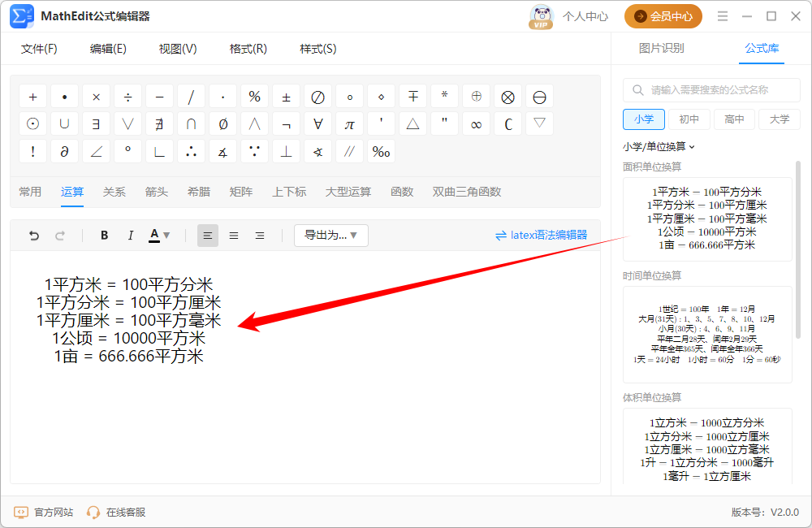The height and width of the screenshot is (528, 812).
Task: Switch to the 图片识别 tab
Action: point(661,48)
